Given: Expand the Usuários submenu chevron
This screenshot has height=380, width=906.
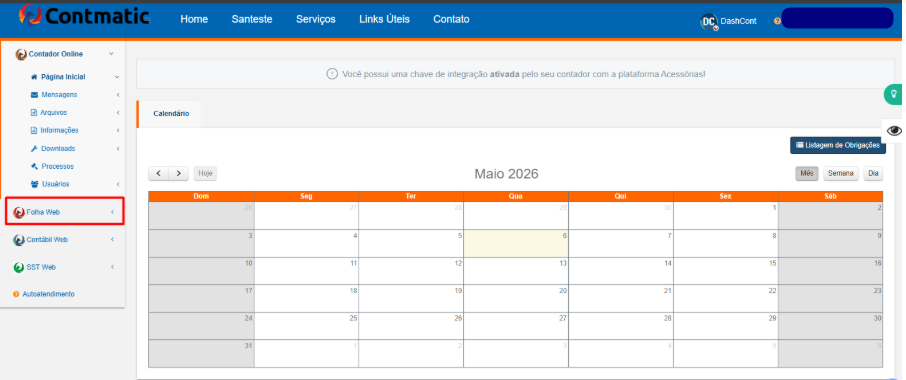Looking at the screenshot, I should coord(117,184).
